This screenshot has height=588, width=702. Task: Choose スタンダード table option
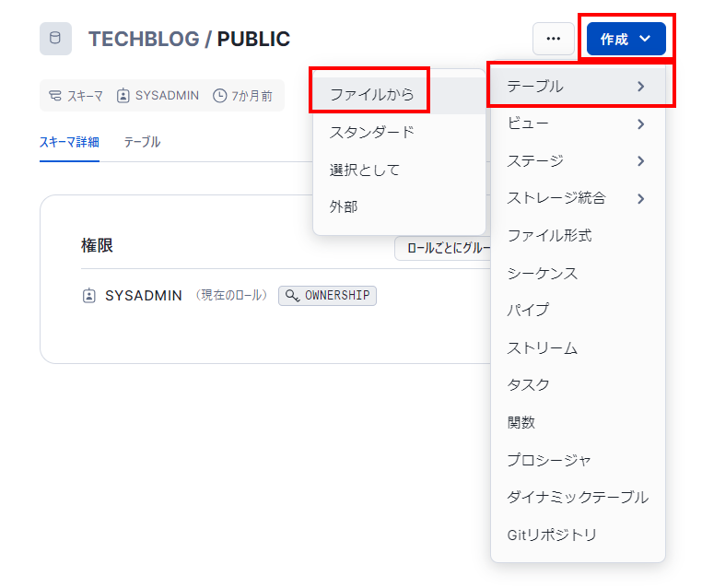[372, 132]
